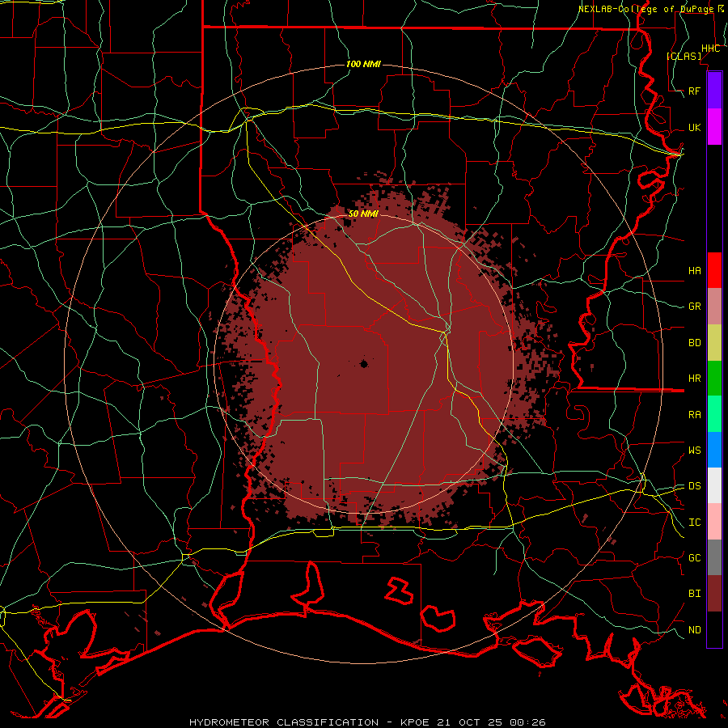The image size is (728, 728).
Task: Click the "HA" legend label
Action: [x=694, y=270]
